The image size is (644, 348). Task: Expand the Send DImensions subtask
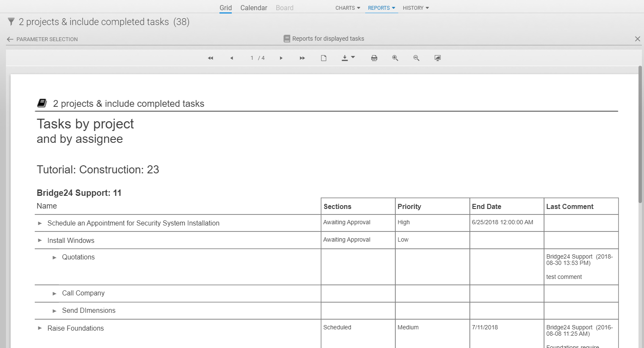click(54, 311)
